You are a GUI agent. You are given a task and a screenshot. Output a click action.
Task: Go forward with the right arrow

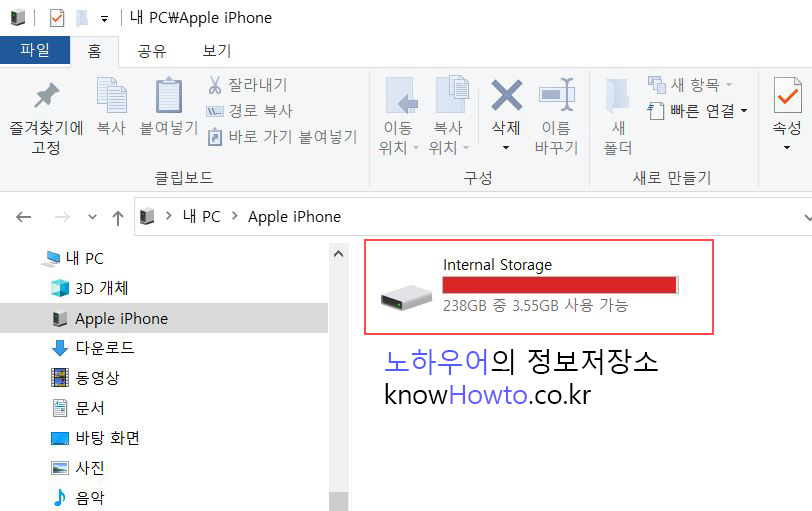click(62, 217)
